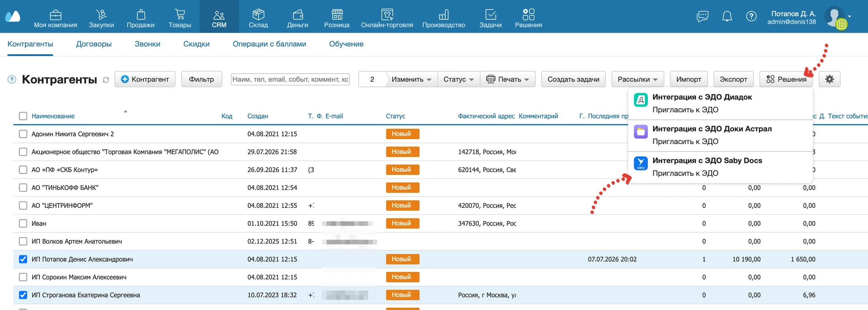Click the Создать задачи button
The image size is (868, 310).
(573, 79)
